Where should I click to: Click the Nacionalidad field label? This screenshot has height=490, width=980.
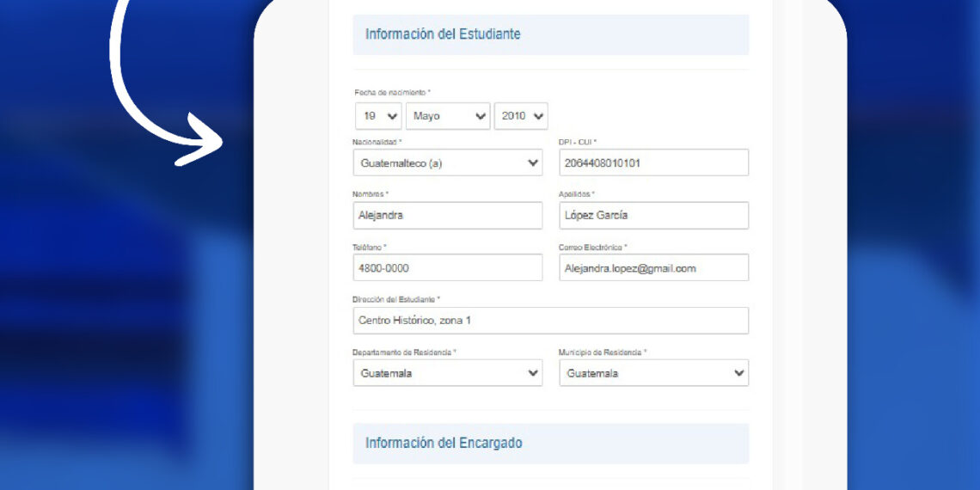(377, 142)
